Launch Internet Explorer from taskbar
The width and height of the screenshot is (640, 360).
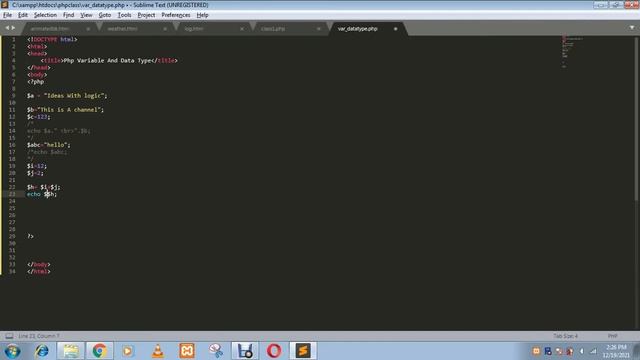[x=41, y=351]
